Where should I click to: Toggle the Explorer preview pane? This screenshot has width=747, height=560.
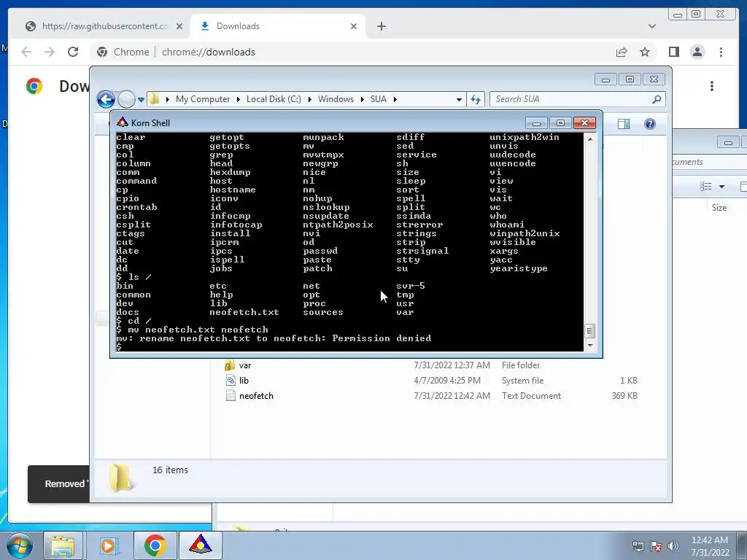click(x=623, y=124)
